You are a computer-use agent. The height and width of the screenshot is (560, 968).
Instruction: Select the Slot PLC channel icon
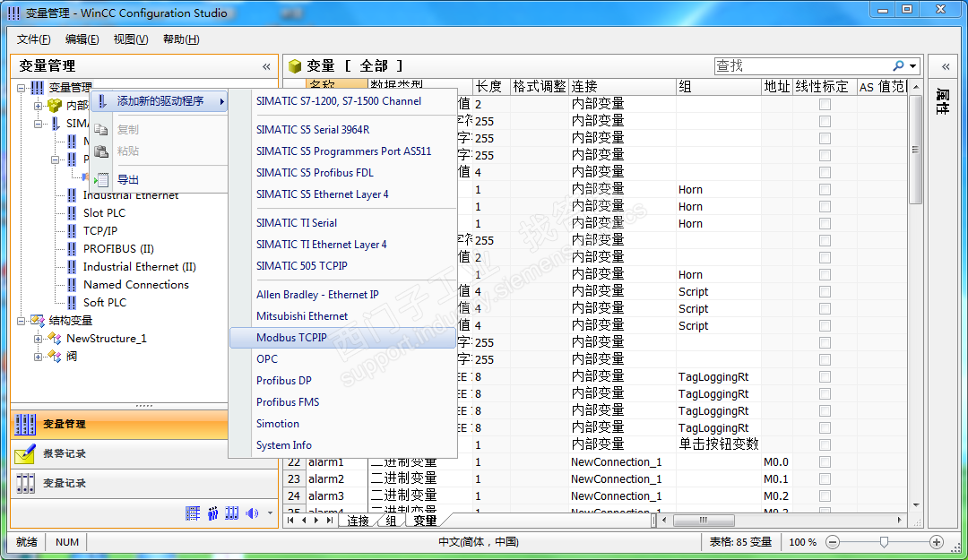point(73,213)
